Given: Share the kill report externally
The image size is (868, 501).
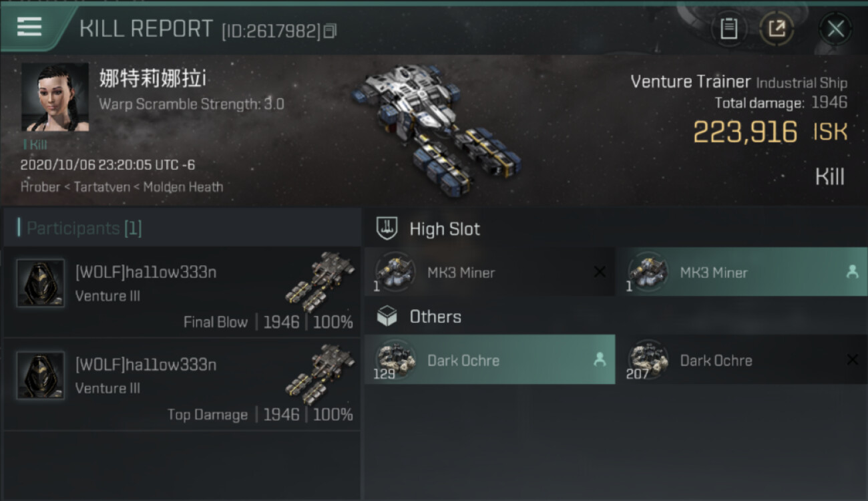Looking at the screenshot, I should [776, 29].
